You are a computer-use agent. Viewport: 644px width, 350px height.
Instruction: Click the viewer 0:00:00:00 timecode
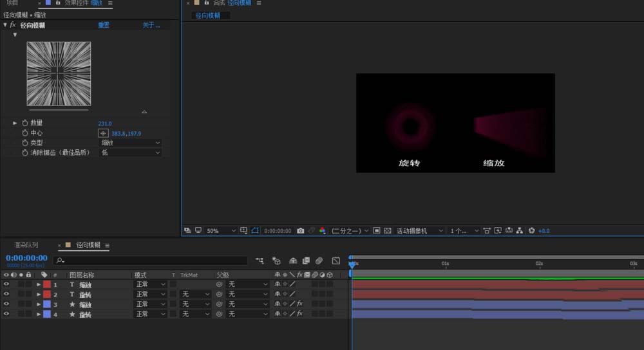point(278,231)
